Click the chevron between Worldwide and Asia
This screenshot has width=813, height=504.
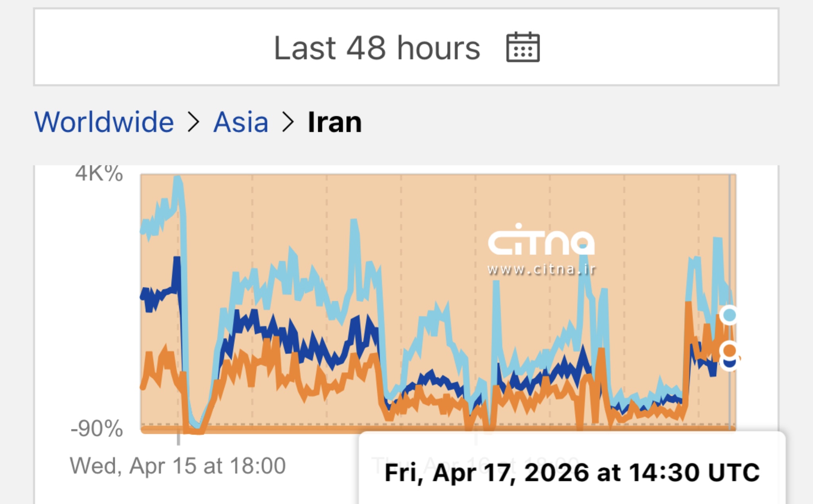pos(193,122)
